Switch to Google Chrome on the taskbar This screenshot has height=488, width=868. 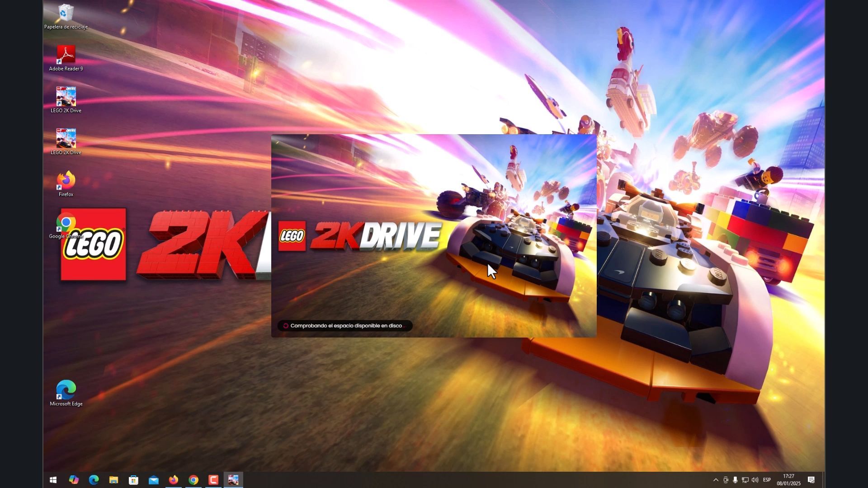(x=193, y=480)
